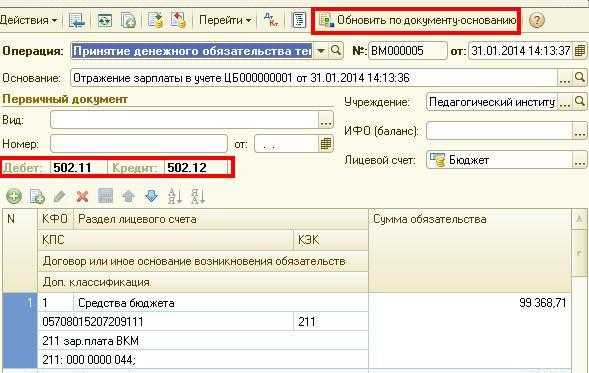Open the Действия menu
This screenshot has height=373, width=589.
[x=29, y=20]
